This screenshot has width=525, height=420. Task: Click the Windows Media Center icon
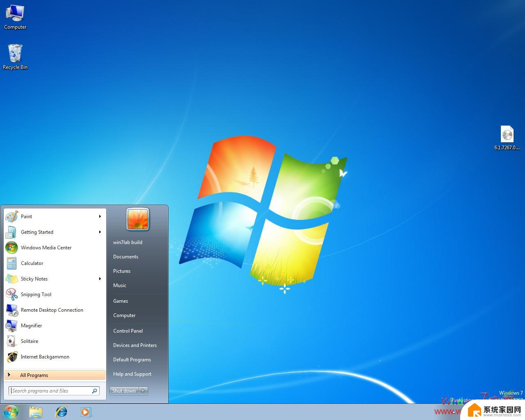tap(11, 248)
